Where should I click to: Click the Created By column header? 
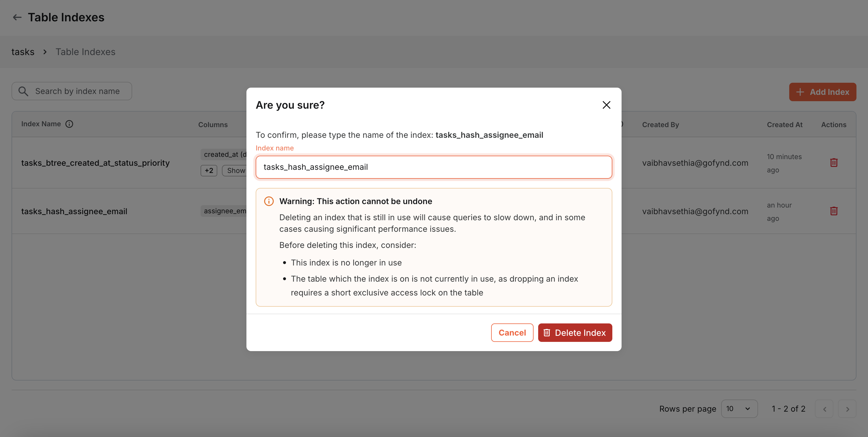(x=660, y=125)
